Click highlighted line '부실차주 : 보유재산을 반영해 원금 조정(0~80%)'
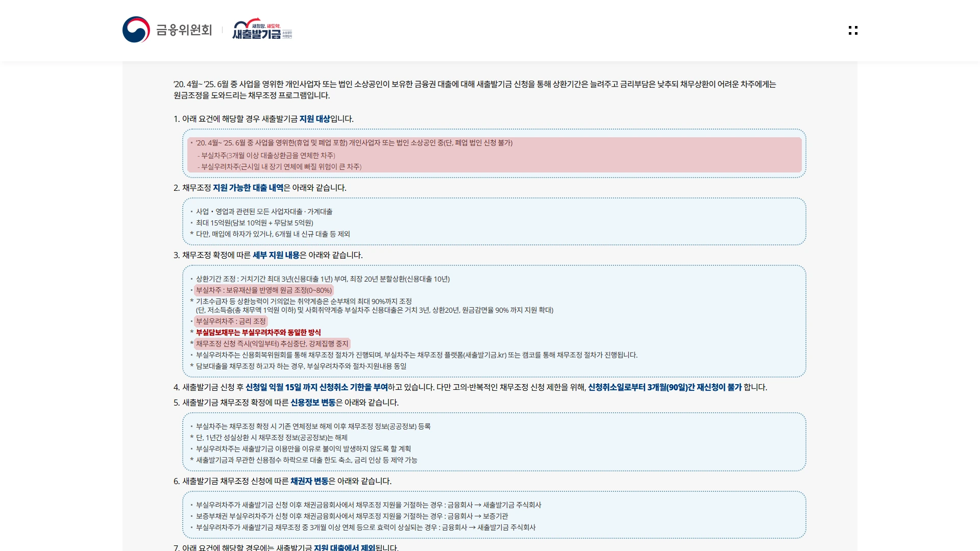This screenshot has height=551, width=980. coord(264,290)
